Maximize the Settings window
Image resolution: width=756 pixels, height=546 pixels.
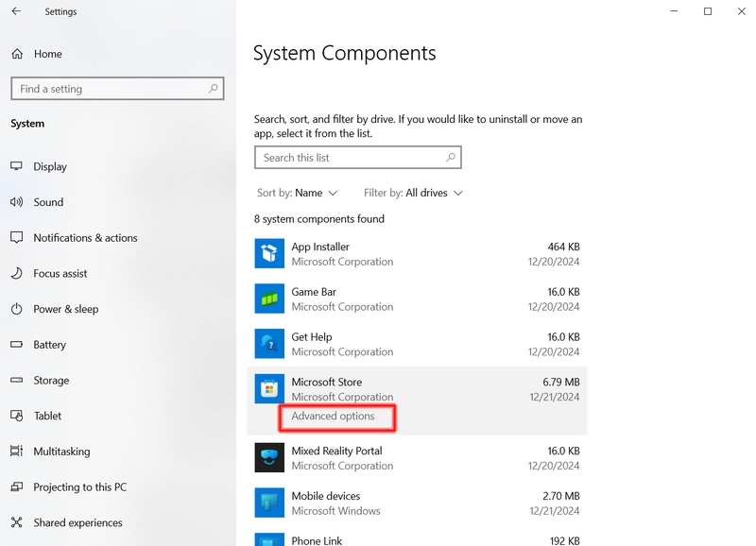click(707, 11)
